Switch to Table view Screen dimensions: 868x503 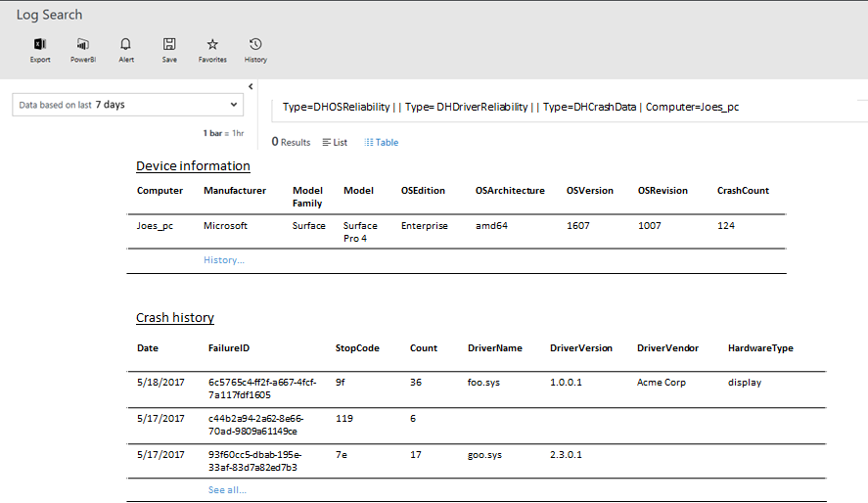coord(382,143)
